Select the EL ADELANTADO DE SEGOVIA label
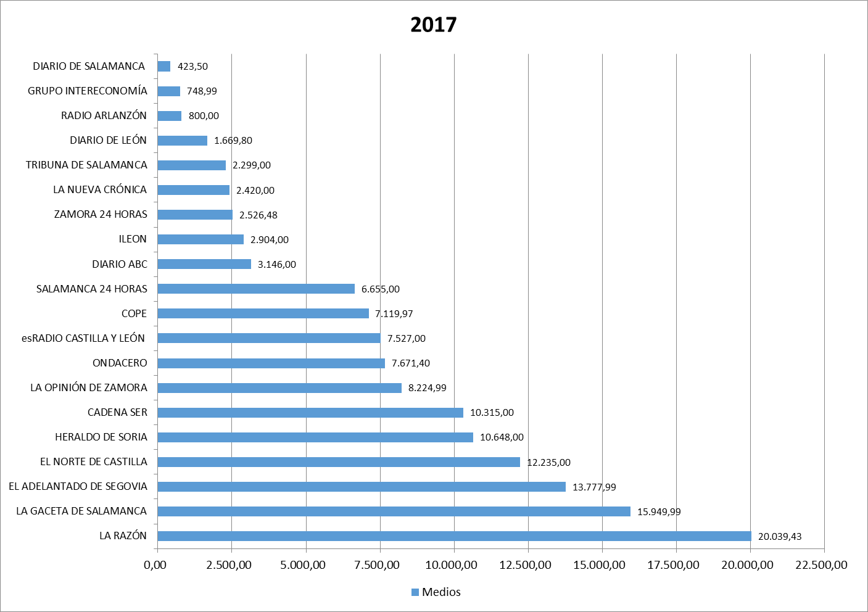Viewport: 868px width, 612px height. 78,486
